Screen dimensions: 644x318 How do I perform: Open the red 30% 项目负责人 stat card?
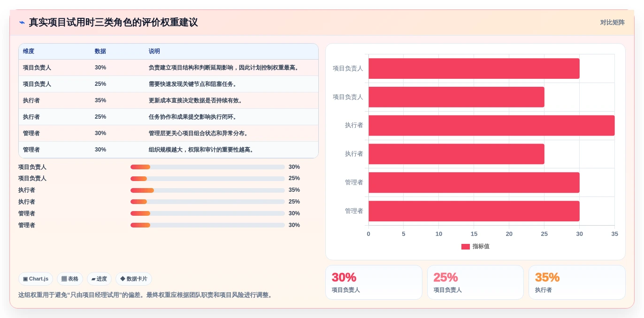[x=374, y=282]
